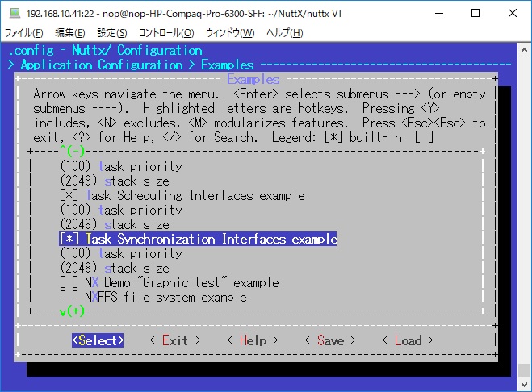Viewport: 532px width, 392px height.
Task: Minimize the Tera Term window
Action: [439, 13]
